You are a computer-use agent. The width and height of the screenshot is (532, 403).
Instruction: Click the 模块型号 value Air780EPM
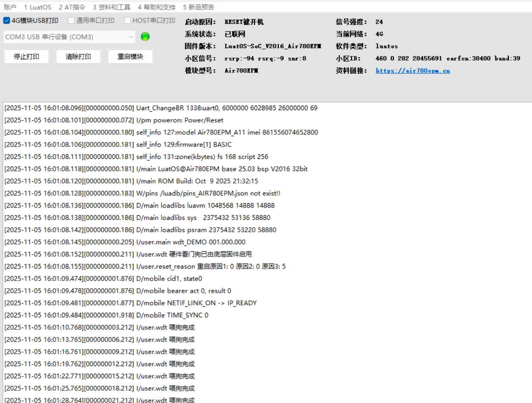[241, 71]
